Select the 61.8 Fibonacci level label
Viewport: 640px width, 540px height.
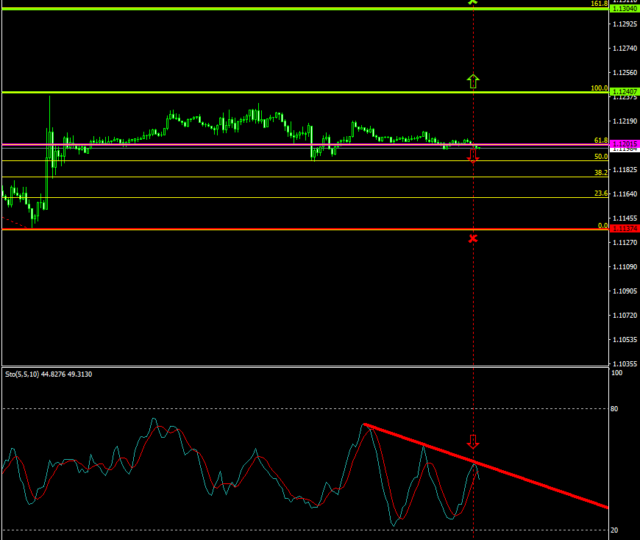point(600,141)
